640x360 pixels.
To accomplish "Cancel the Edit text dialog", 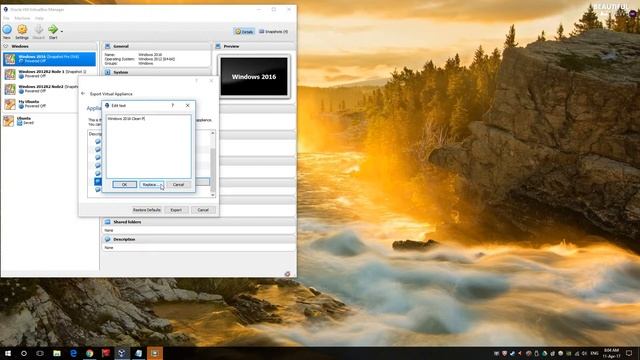I will pyautogui.click(x=178, y=184).
